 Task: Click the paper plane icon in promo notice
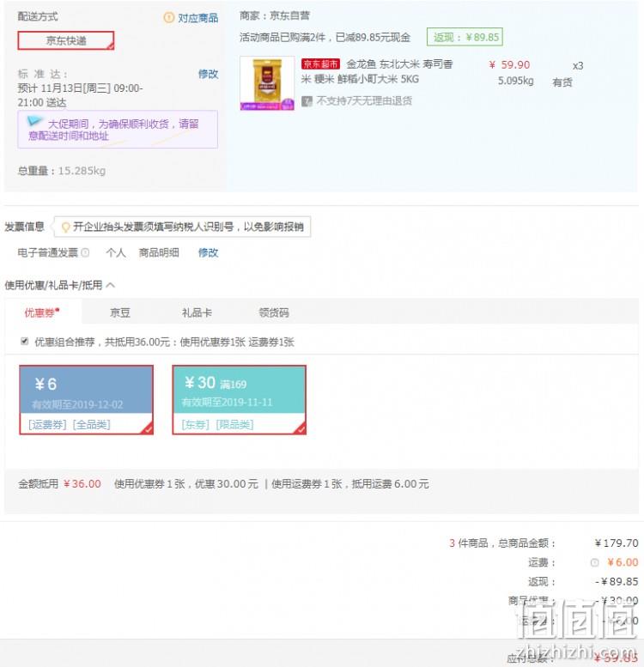click(35, 122)
